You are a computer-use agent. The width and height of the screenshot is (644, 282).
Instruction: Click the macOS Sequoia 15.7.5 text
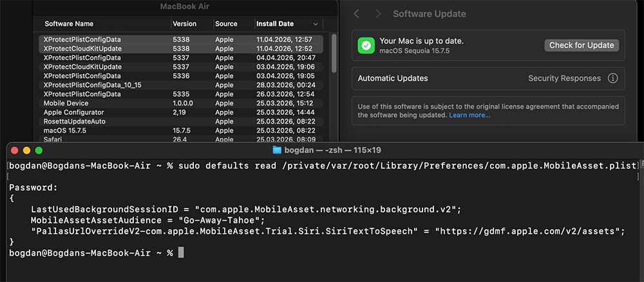click(414, 51)
